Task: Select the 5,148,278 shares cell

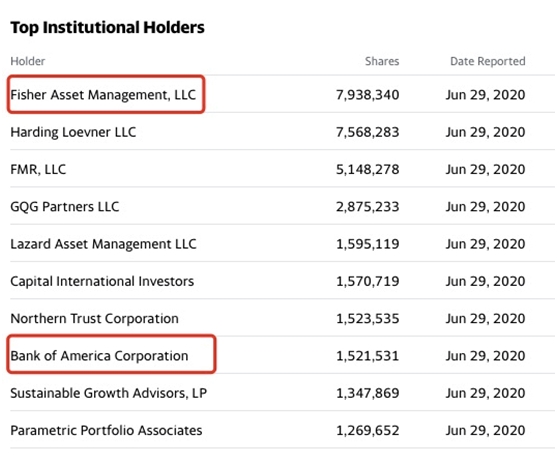Action: [368, 169]
